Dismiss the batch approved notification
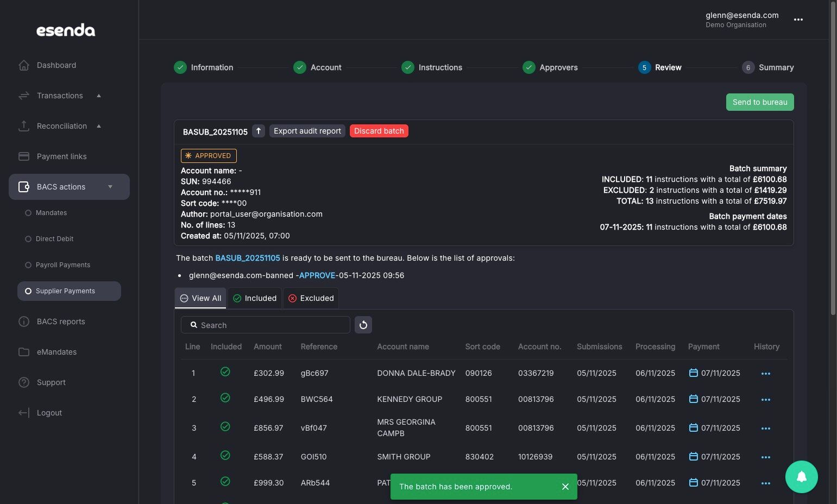Viewport: 837px width, 504px height. 565,487
